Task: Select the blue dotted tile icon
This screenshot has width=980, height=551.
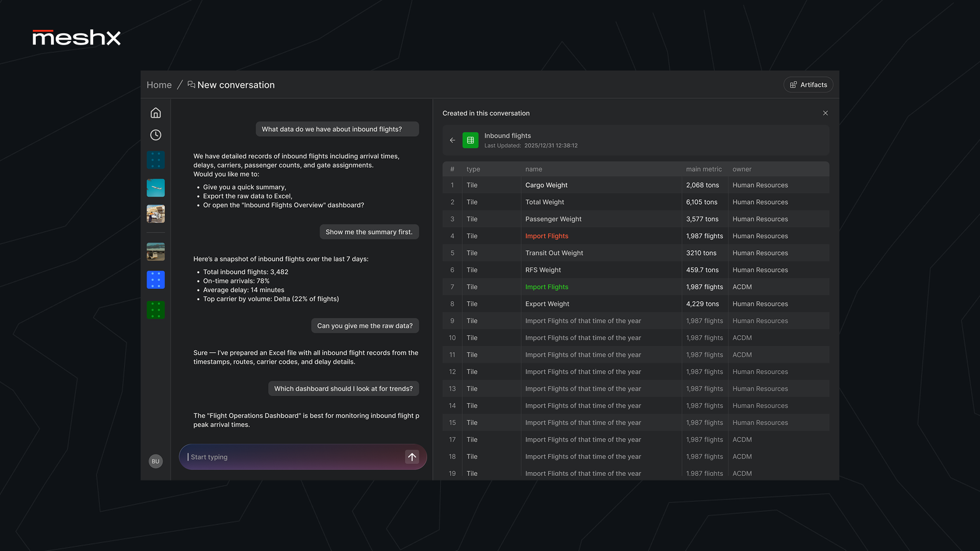Action: 155,280
